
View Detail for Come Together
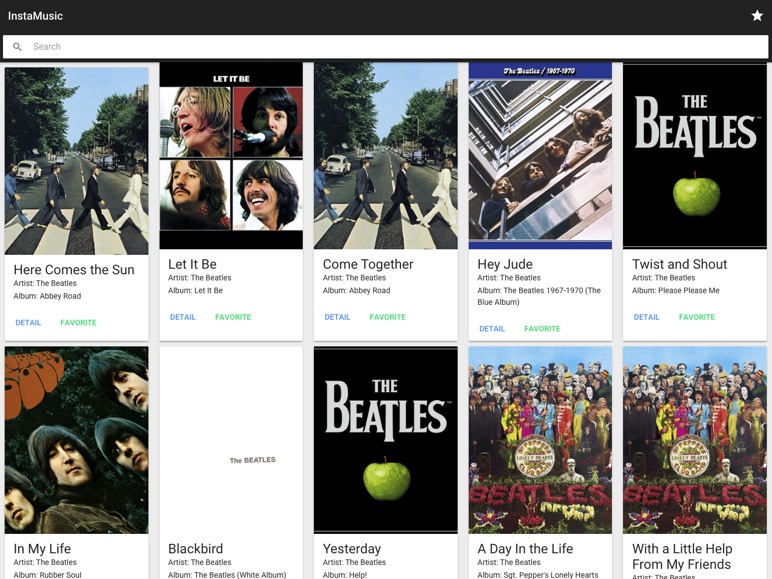click(x=337, y=317)
